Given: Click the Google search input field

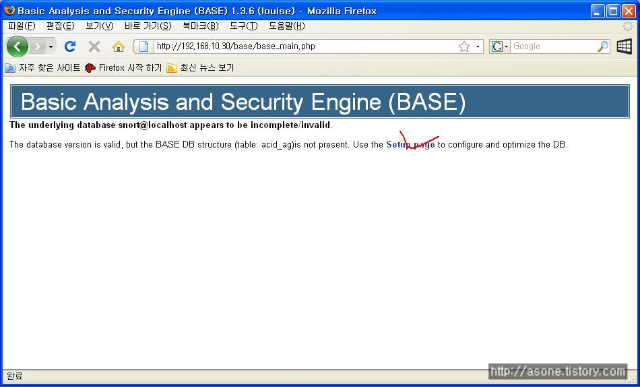Looking at the screenshot, I should pyautogui.click(x=553, y=47).
